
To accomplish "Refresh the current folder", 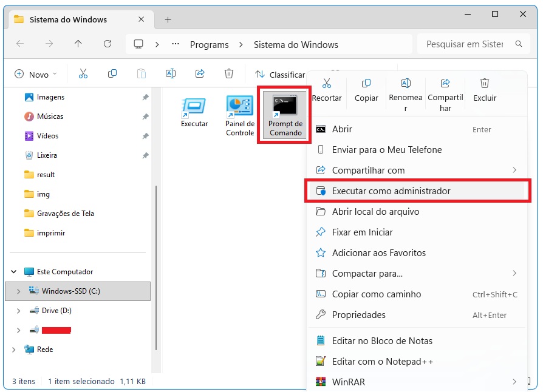I will (108, 44).
